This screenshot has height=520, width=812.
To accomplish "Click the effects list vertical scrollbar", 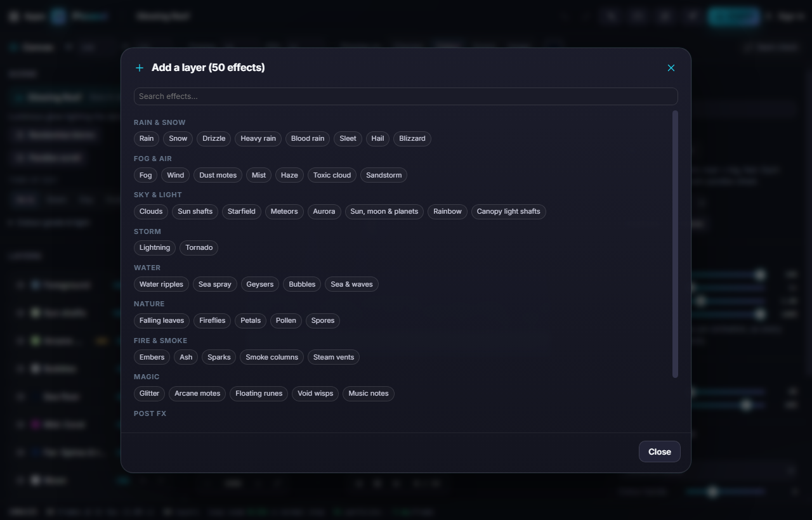I will (x=675, y=244).
